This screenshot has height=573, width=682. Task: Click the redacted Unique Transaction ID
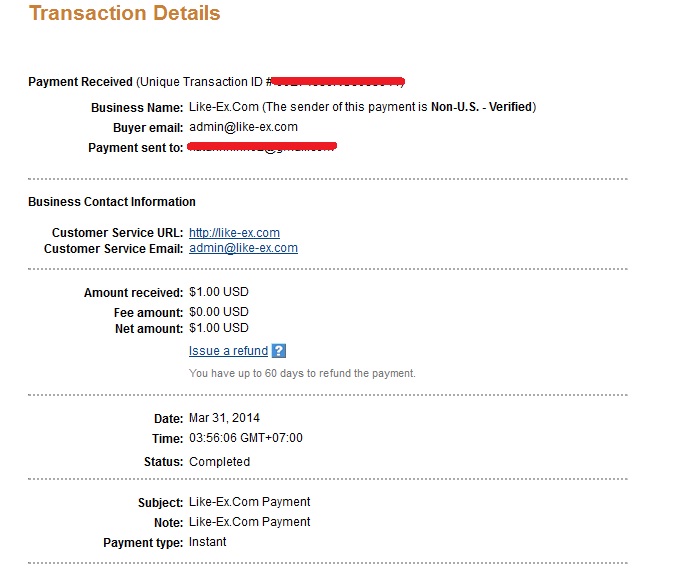pyautogui.click(x=338, y=80)
